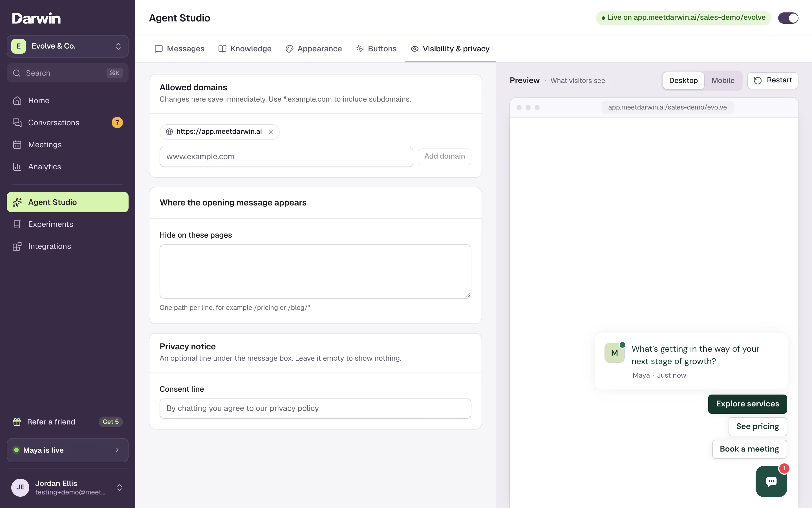The width and height of the screenshot is (812, 508).
Task: Open the Appearance tab
Action: pyautogui.click(x=314, y=49)
